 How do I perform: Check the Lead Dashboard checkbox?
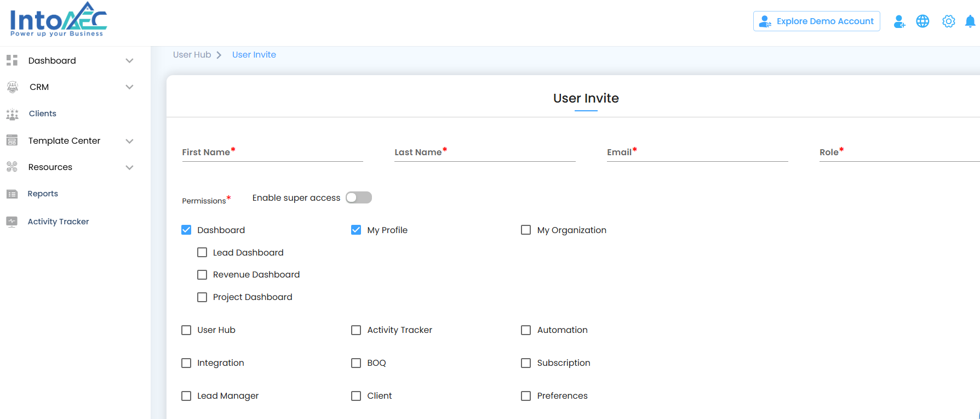coord(202,252)
